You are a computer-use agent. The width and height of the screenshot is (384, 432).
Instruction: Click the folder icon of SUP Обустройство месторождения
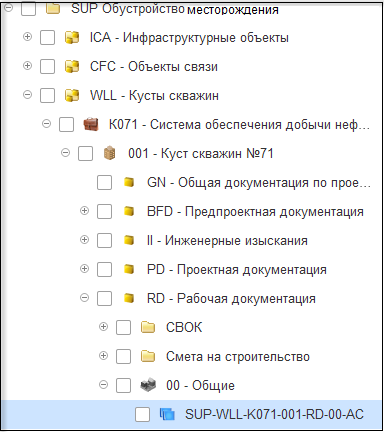pos(53,9)
